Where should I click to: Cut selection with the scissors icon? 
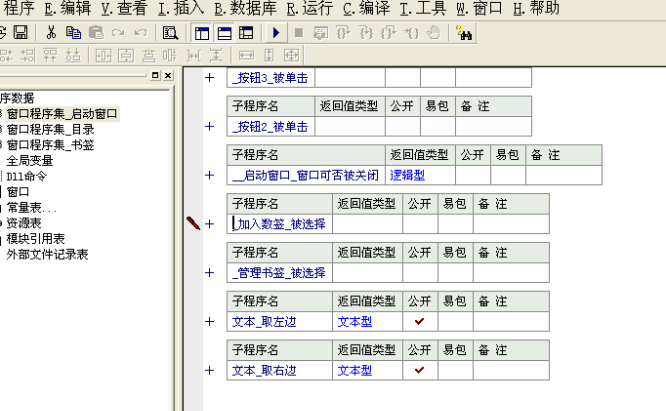tap(51, 32)
